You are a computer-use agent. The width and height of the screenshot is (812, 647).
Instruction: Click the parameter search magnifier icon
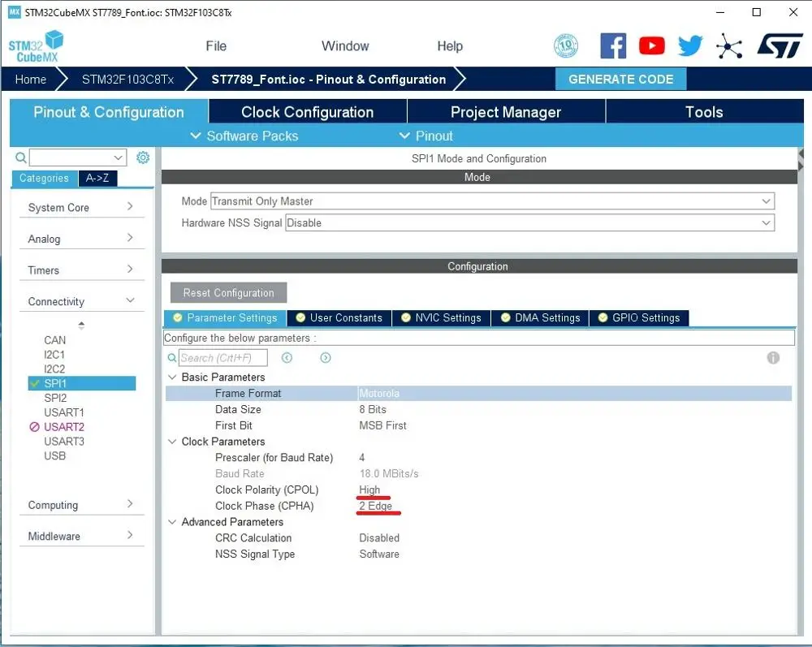pos(172,358)
